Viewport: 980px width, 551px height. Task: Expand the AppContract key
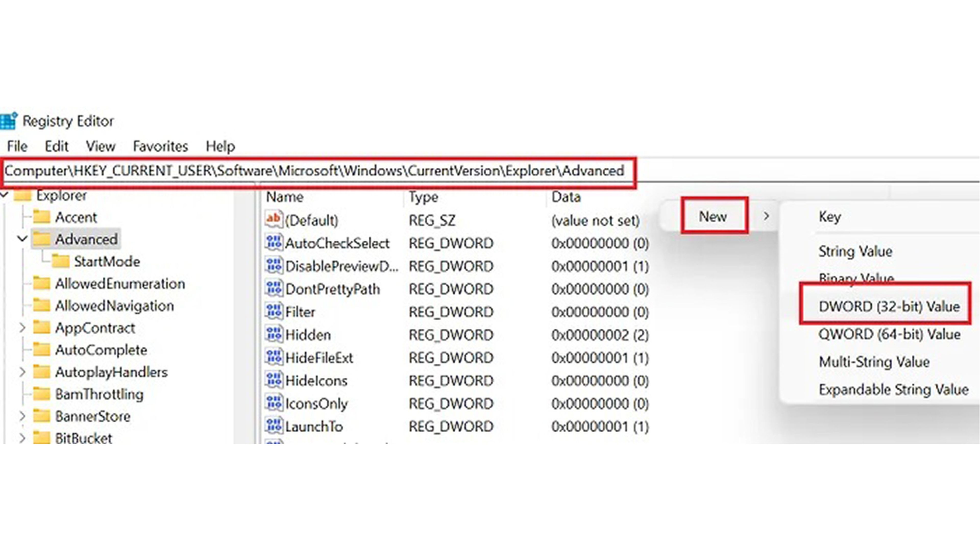22,328
